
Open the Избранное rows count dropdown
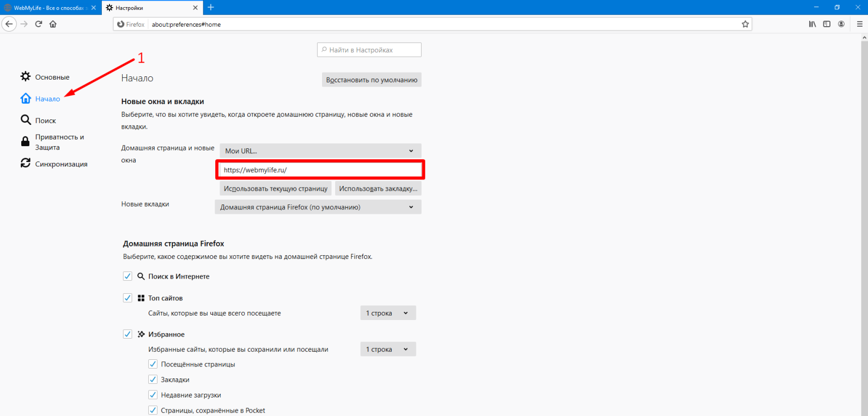tap(388, 349)
